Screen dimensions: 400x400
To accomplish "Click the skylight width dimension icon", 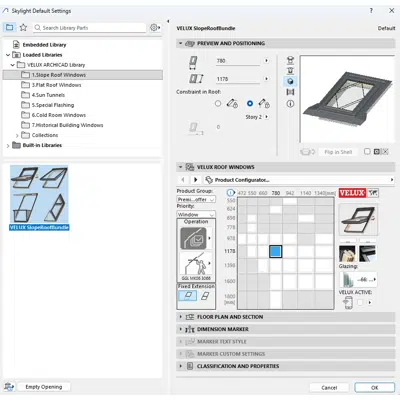I will pyautogui.click(x=193, y=63).
